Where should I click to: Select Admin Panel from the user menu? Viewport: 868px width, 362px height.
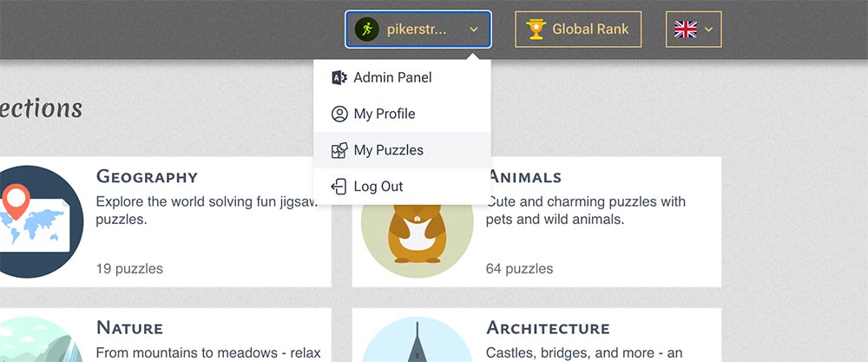click(x=392, y=77)
